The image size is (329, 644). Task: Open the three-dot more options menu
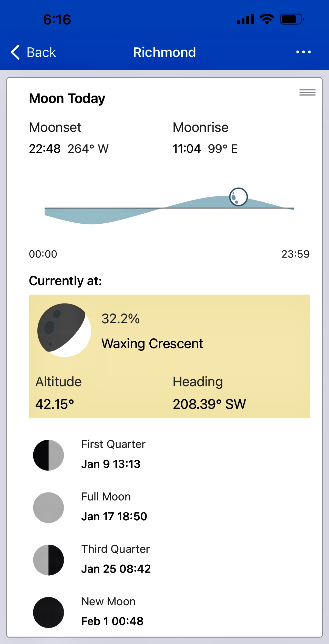[x=303, y=52]
